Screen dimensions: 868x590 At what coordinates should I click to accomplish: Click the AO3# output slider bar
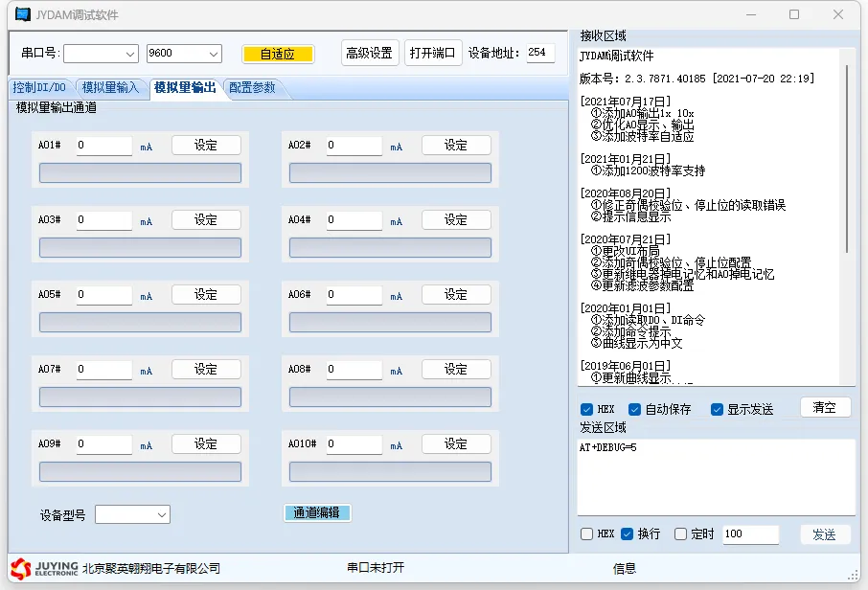pos(140,247)
